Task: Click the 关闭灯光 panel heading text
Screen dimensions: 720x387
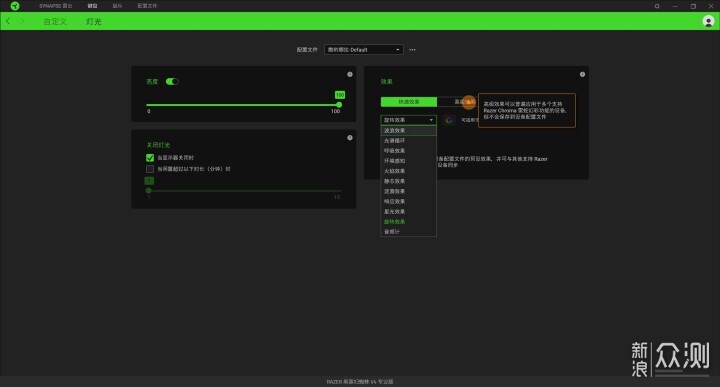Action: (x=158, y=145)
